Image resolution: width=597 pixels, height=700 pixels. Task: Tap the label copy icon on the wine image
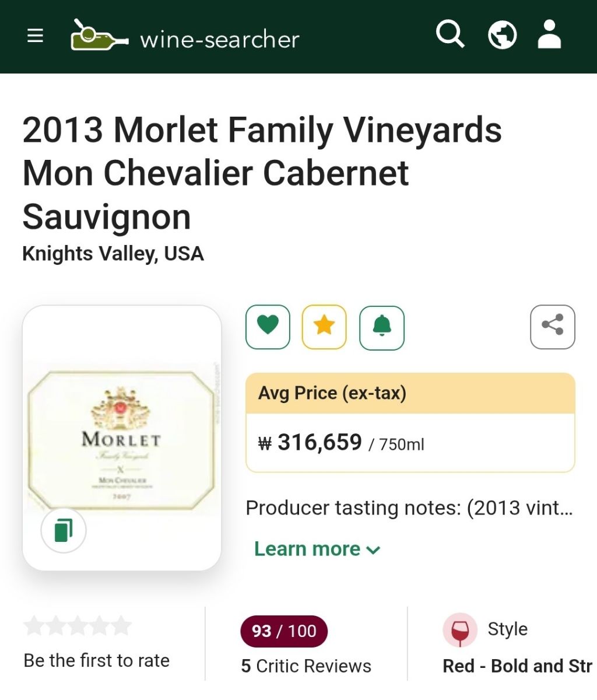(x=64, y=530)
